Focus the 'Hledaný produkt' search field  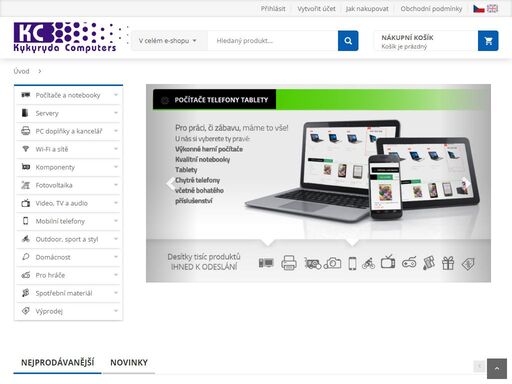tap(273, 41)
